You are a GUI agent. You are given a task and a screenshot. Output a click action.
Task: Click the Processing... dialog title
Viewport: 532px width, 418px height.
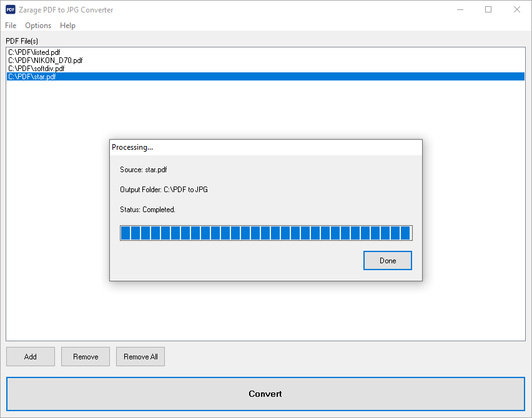tap(132, 147)
